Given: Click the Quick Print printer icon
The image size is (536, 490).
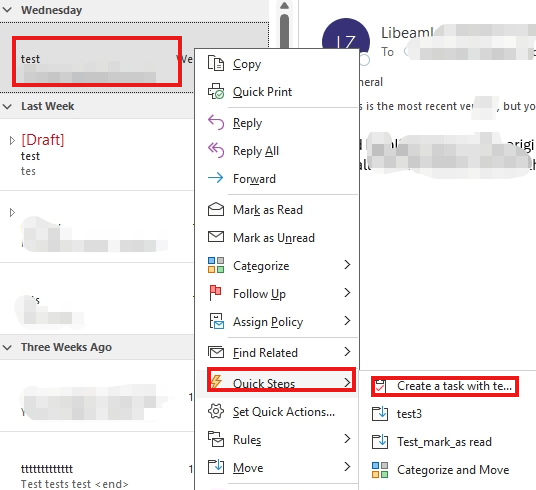Looking at the screenshot, I should [216, 91].
